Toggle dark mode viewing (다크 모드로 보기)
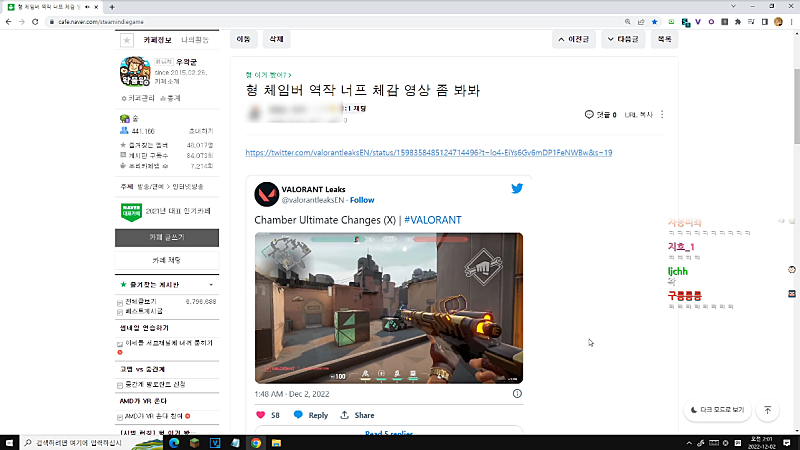The image size is (800, 450). pyautogui.click(x=718, y=410)
